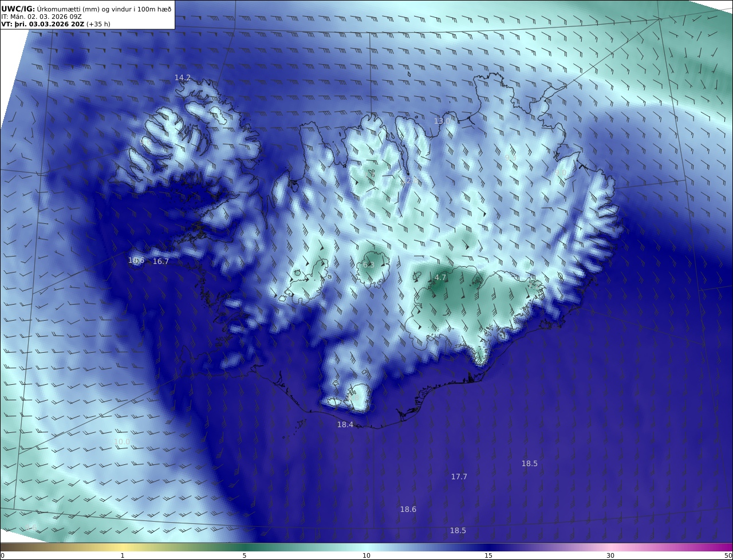Click the 10 tick label on the colour bar
The width and height of the screenshot is (733, 560).
[366, 555]
